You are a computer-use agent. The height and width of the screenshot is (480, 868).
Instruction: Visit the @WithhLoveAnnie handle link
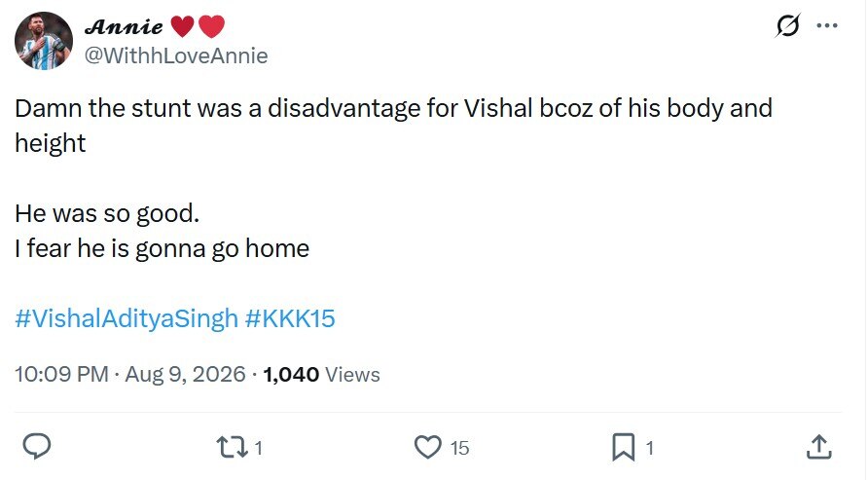point(176,55)
